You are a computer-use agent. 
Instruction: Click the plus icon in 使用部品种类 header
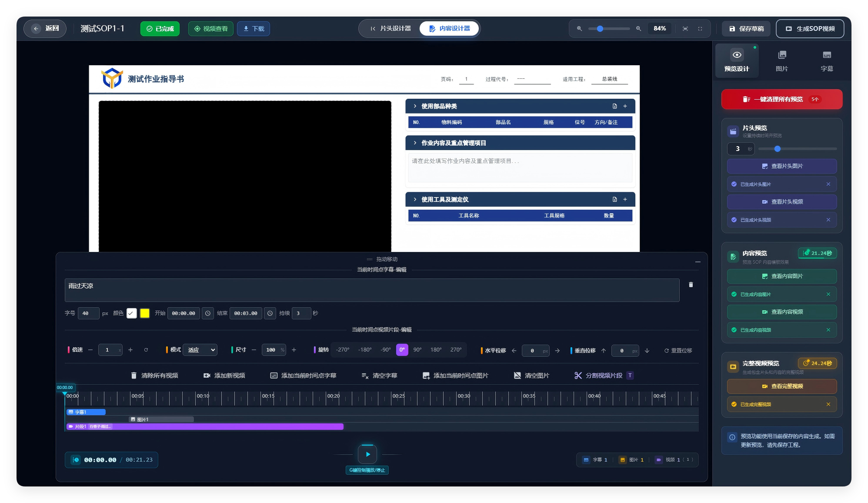(625, 106)
